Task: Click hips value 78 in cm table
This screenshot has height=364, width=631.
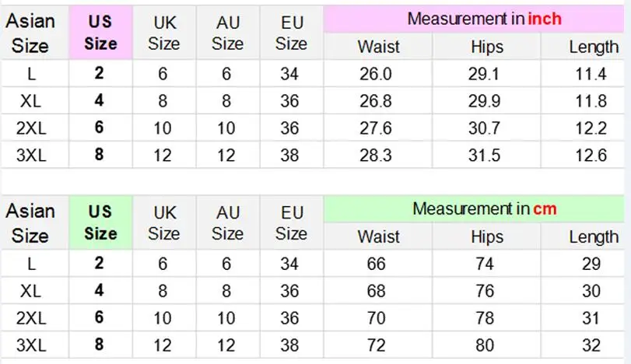Action: (x=485, y=318)
